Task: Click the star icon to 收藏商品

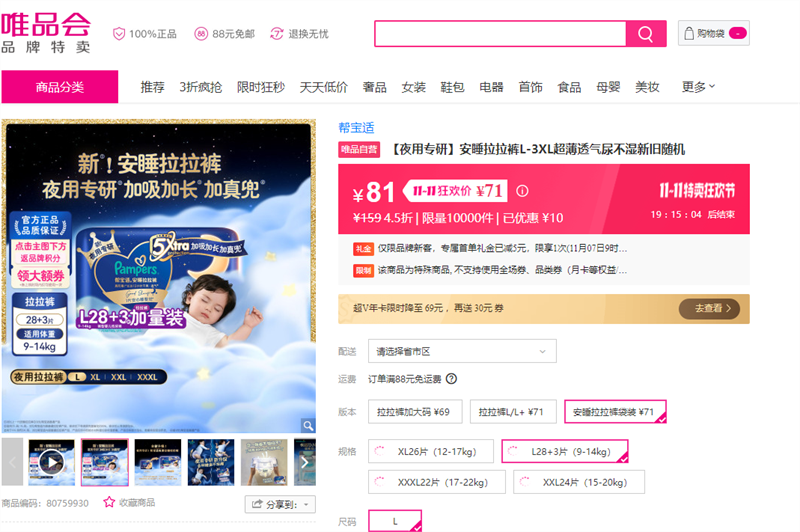Action: click(109, 503)
